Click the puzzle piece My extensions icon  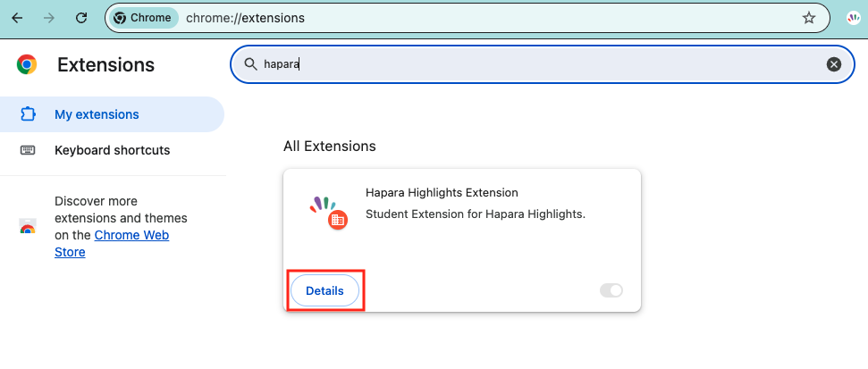[x=28, y=114]
